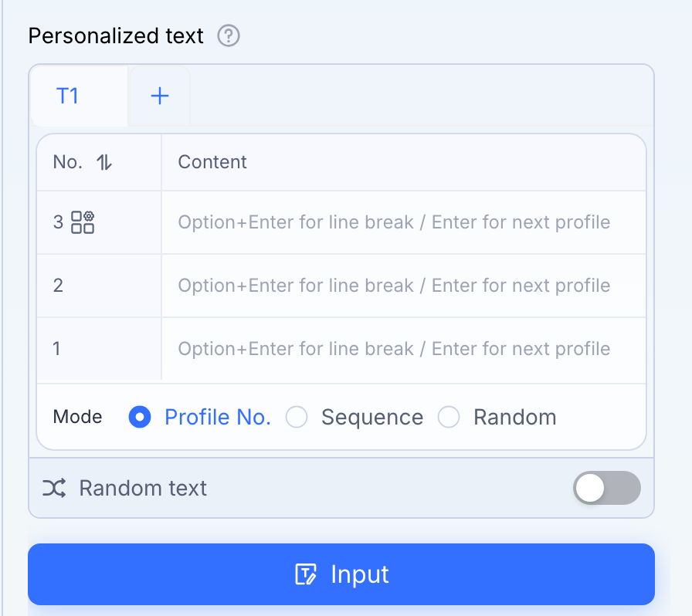Click the shuffle icon beside Random text

point(54,488)
